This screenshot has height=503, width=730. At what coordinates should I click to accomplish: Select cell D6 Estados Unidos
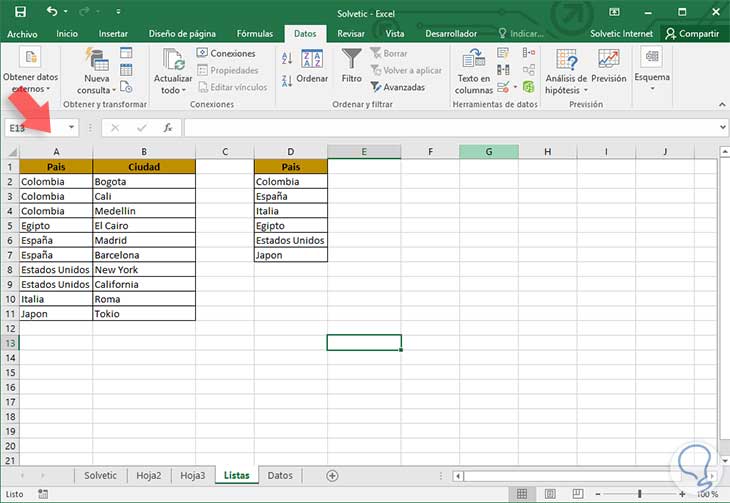(291, 240)
